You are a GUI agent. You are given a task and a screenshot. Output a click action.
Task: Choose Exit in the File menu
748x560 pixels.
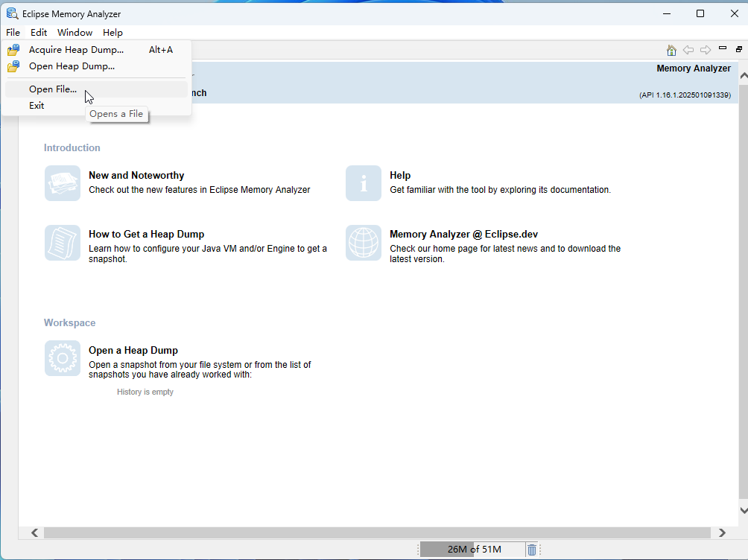pyautogui.click(x=96, y=106)
